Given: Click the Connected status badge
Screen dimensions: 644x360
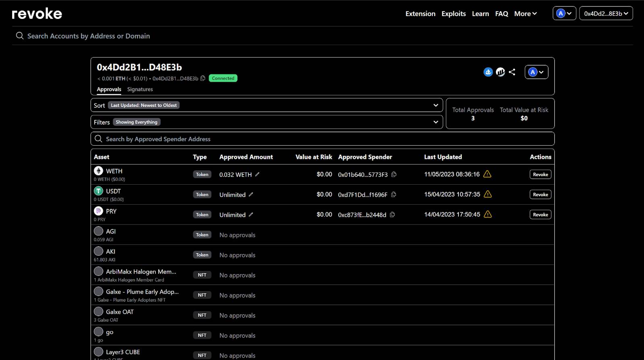Looking at the screenshot, I should pyautogui.click(x=223, y=78).
